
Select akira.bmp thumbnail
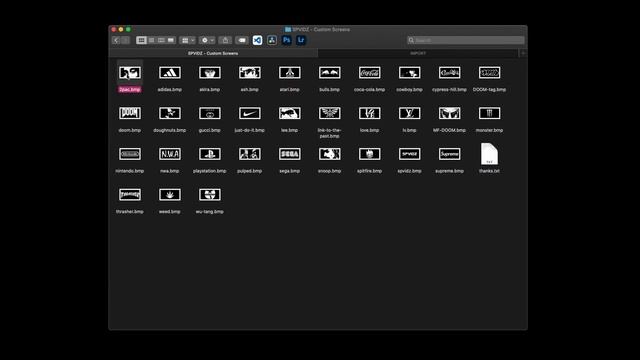tap(210, 73)
